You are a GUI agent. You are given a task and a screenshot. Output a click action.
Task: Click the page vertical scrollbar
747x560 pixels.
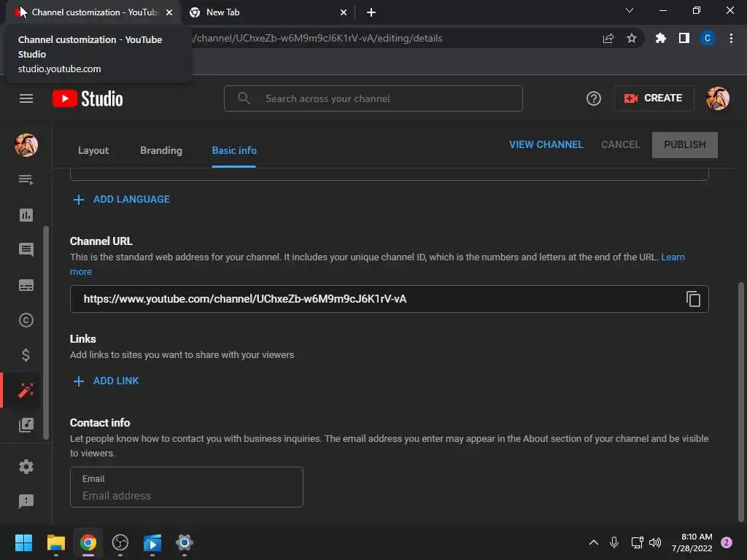click(741, 402)
